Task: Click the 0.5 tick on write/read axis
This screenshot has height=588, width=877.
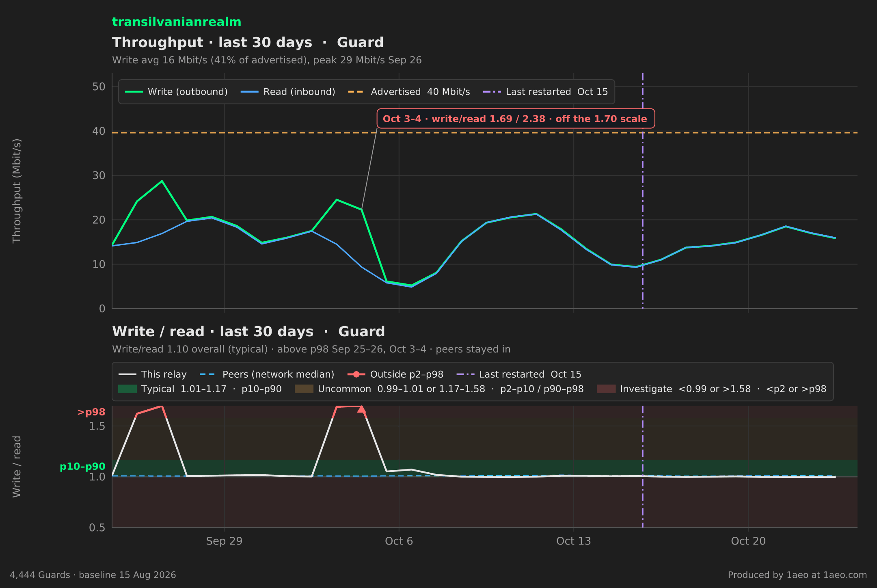Action: pyautogui.click(x=97, y=527)
